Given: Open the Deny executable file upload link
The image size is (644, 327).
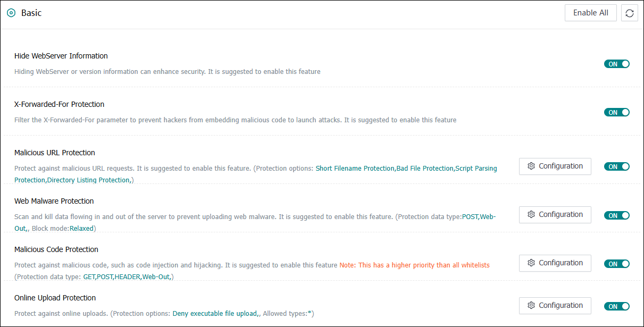Looking at the screenshot, I should [x=215, y=314].
